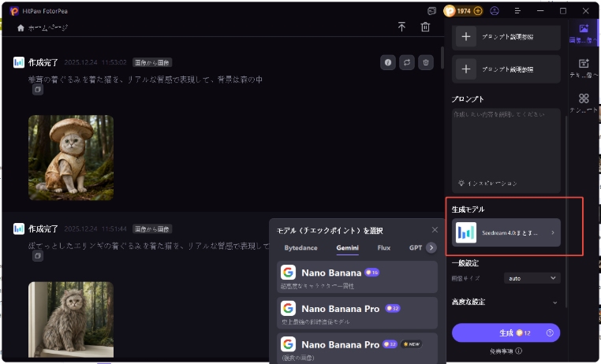Click the task list icon left of coins

pyautogui.click(x=432, y=11)
